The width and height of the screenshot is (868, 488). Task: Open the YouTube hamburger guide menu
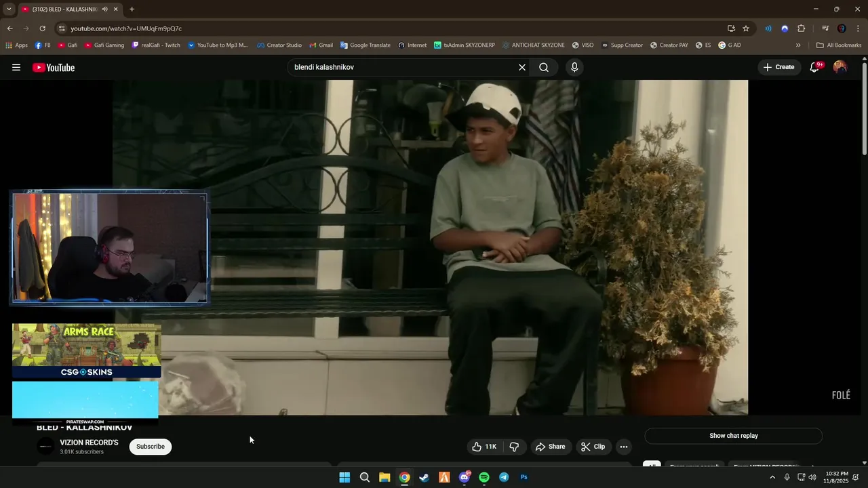16,67
